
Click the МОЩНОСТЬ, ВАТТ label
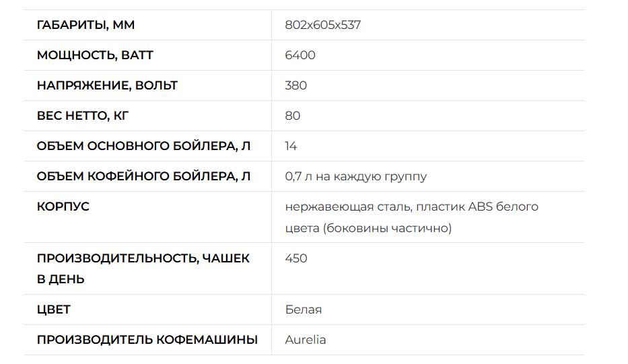95,55
